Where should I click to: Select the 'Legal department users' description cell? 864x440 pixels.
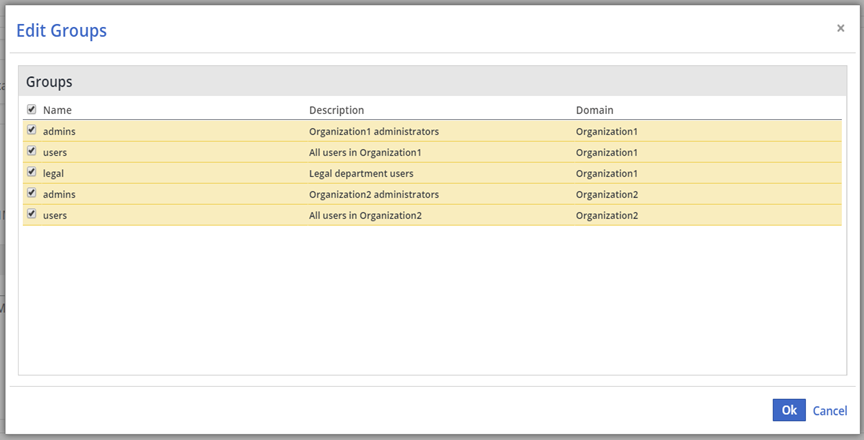pyautogui.click(x=361, y=173)
